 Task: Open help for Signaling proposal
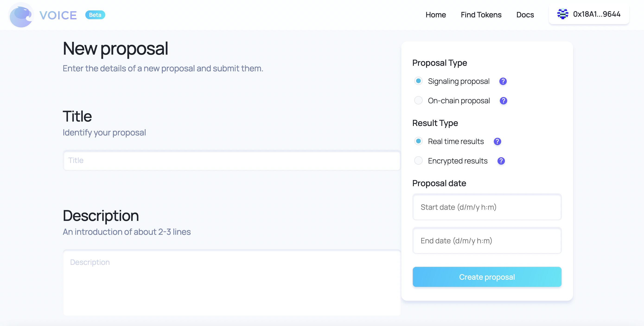(503, 81)
